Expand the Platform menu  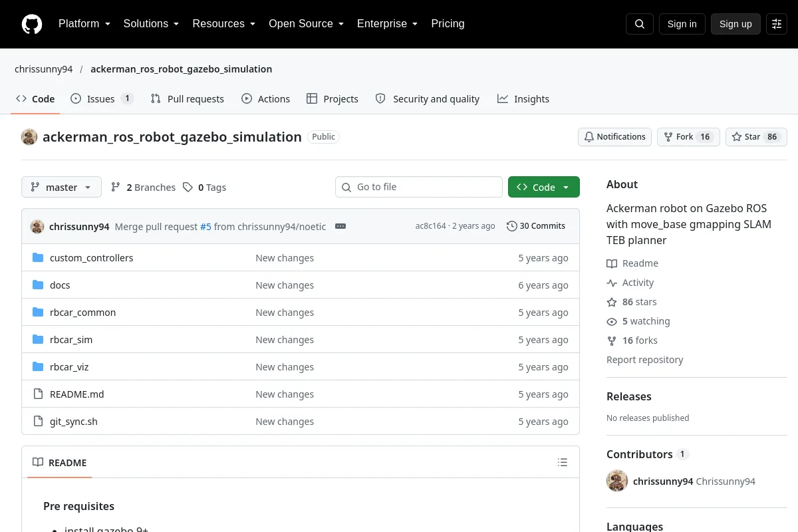point(84,24)
